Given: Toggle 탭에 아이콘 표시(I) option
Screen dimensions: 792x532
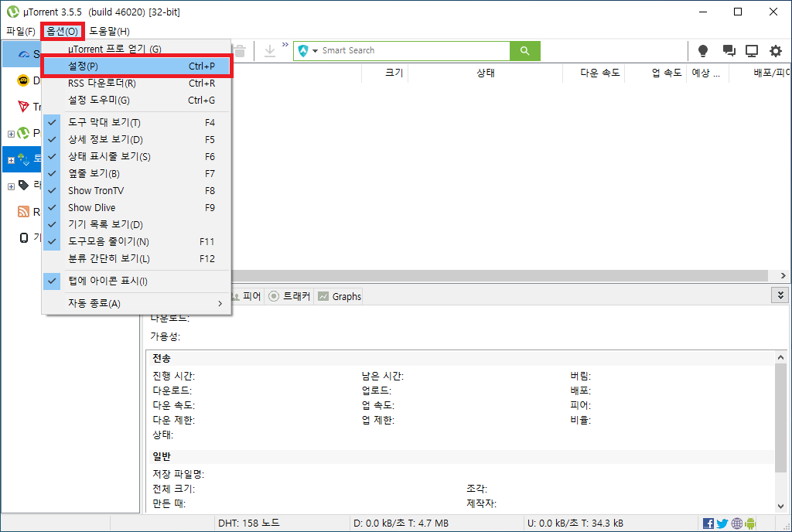Looking at the screenshot, I should pyautogui.click(x=136, y=281).
